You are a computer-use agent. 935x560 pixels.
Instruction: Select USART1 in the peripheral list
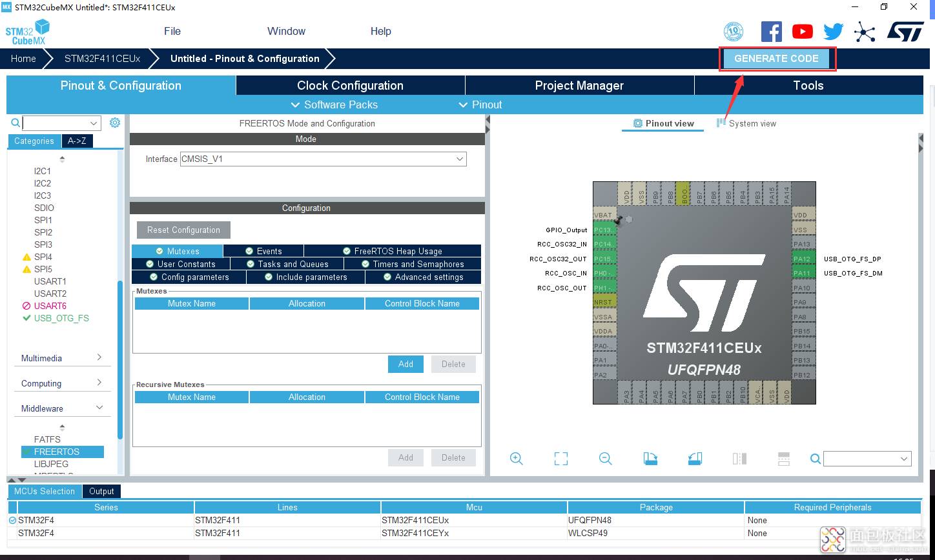pos(50,281)
